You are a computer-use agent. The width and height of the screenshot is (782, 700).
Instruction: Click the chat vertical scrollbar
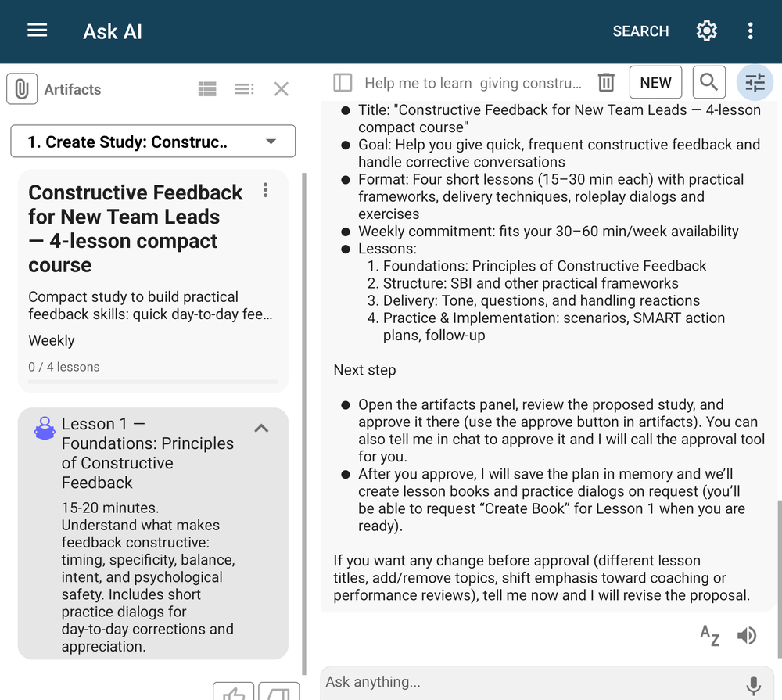point(779,578)
